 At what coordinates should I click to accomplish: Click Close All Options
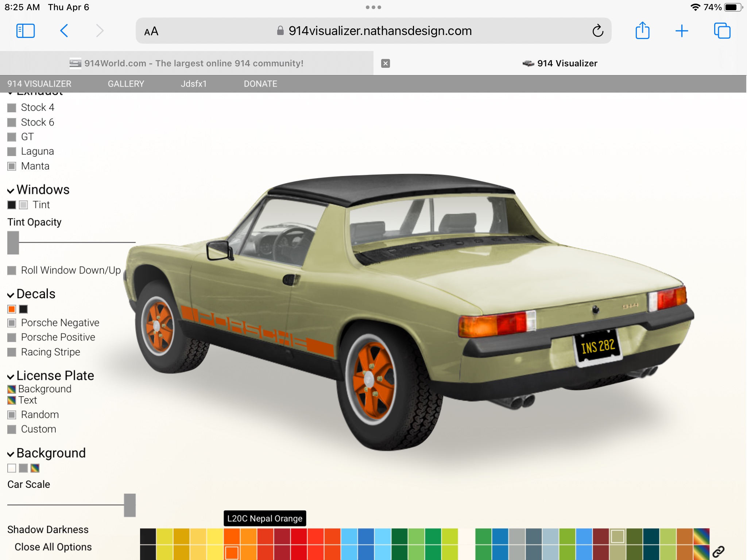pos(53,547)
